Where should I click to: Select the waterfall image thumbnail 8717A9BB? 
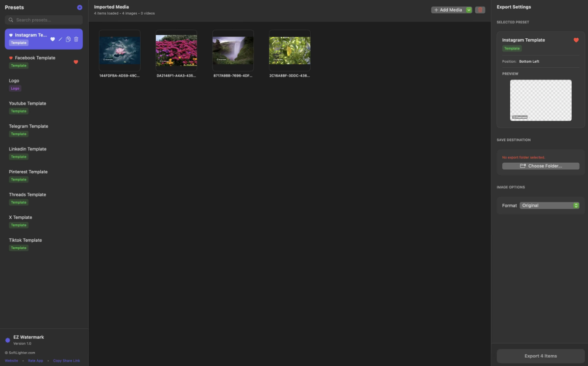(x=233, y=51)
